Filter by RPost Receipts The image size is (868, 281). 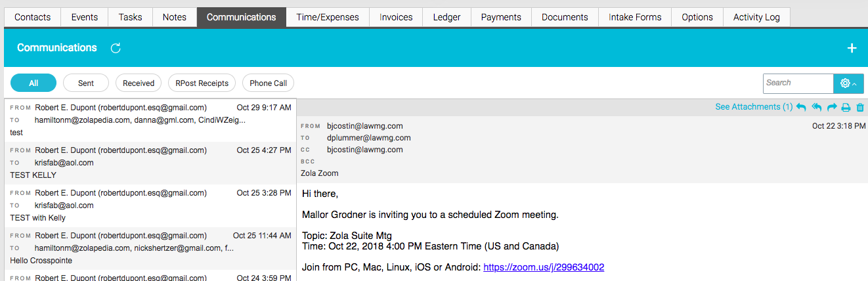(x=202, y=83)
